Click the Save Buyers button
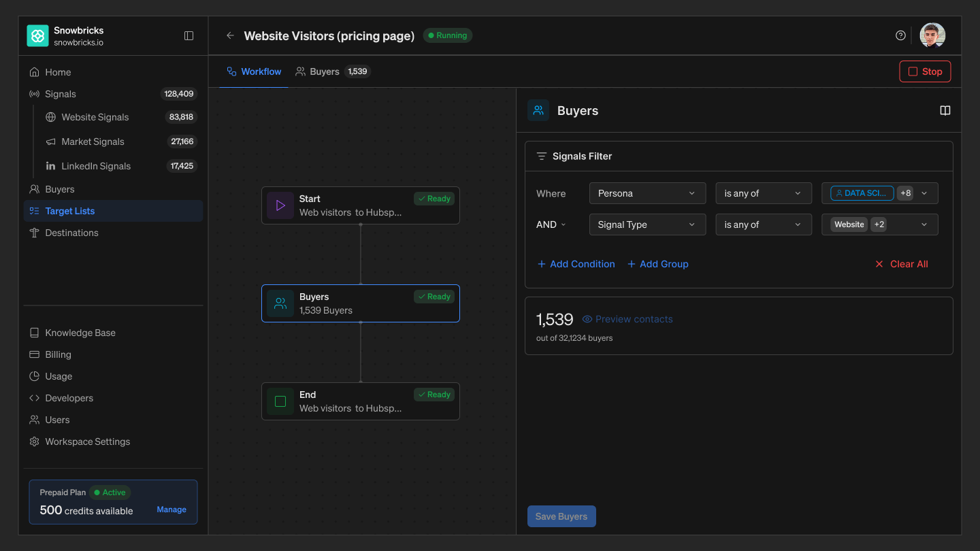Viewport: 980px width, 551px height. 561,516
